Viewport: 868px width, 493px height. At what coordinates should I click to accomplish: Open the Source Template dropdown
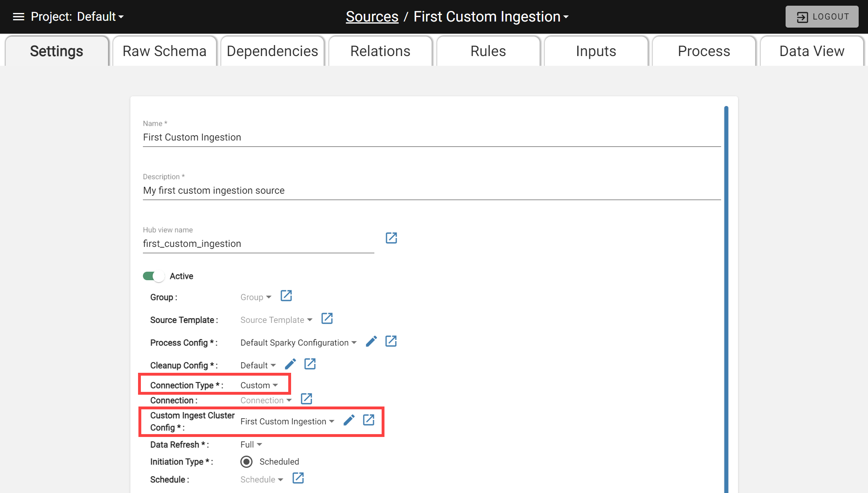[276, 320]
